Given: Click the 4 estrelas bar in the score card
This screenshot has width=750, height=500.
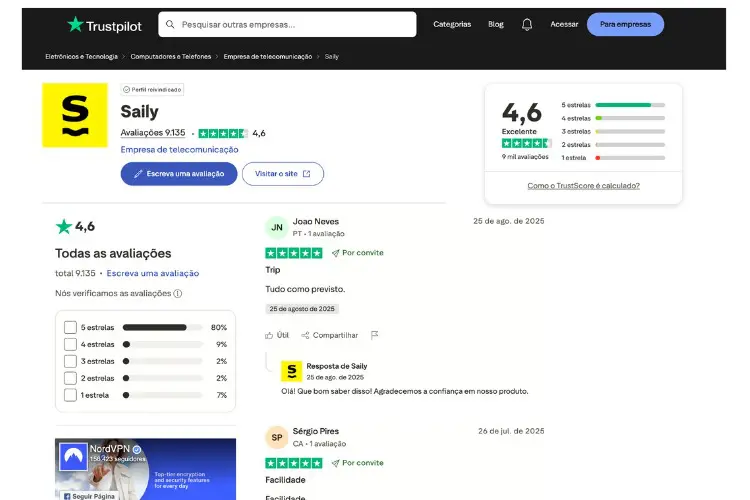Looking at the screenshot, I should point(630,118).
